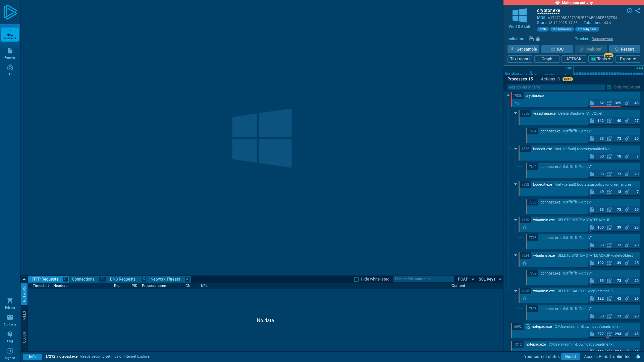Image resolution: width=644 pixels, height=362 pixels.
Task: Share the analysis results
Action: tap(637, 10)
